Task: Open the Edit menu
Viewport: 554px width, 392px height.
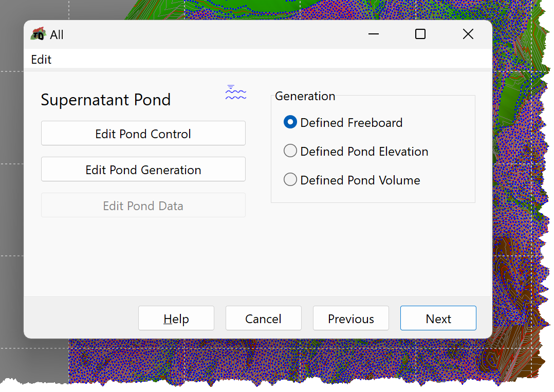Action: [41, 60]
